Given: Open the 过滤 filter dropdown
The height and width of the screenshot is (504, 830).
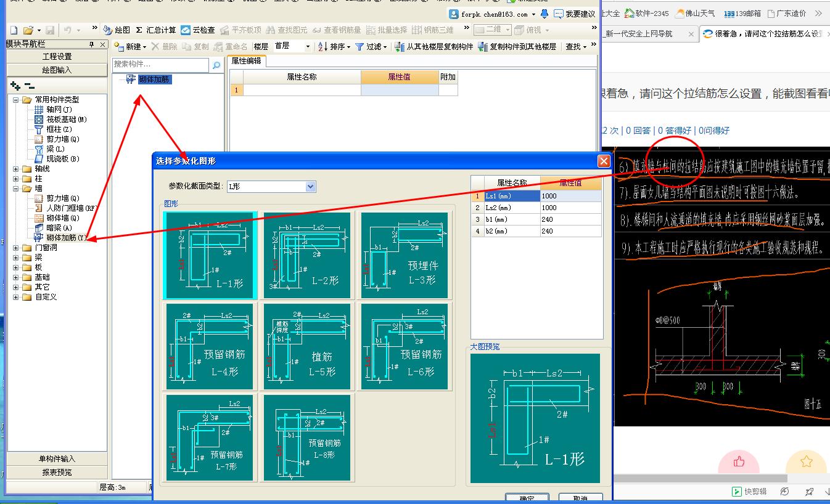Looking at the screenshot, I should [371, 46].
